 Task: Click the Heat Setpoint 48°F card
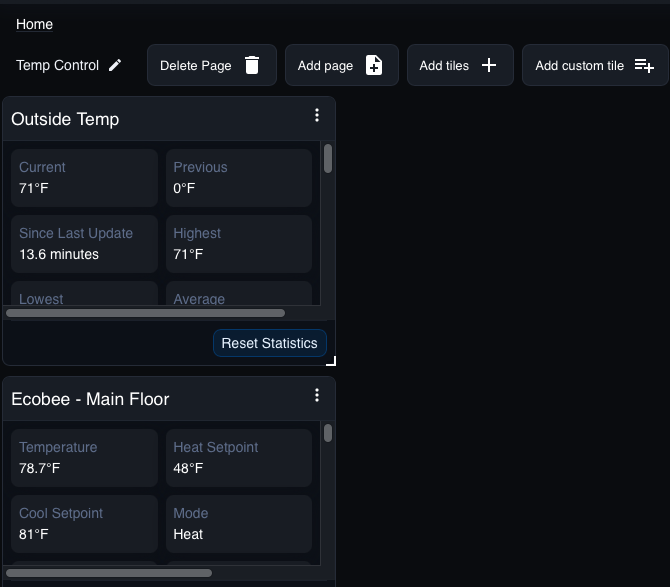click(x=239, y=458)
